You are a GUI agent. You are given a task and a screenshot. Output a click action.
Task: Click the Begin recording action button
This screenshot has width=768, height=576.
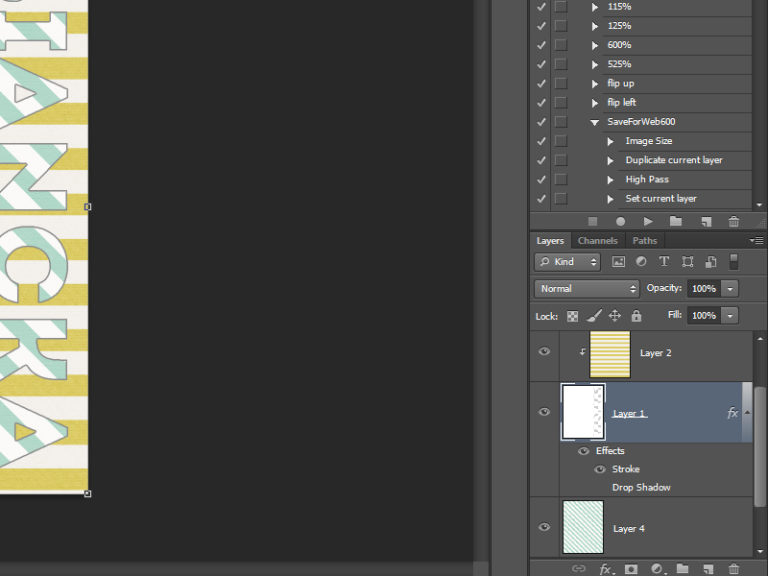coord(620,221)
